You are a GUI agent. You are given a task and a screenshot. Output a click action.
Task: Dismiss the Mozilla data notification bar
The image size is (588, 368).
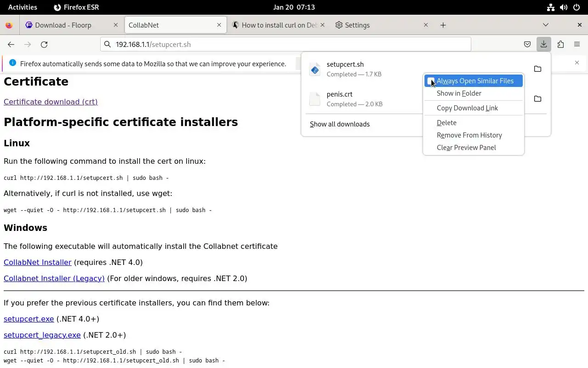pos(577,63)
